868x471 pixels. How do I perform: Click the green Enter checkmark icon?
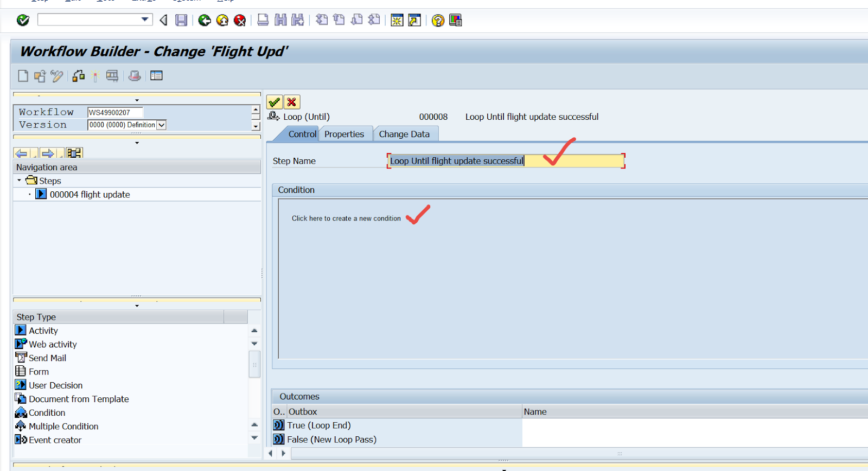[x=23, y=21]
